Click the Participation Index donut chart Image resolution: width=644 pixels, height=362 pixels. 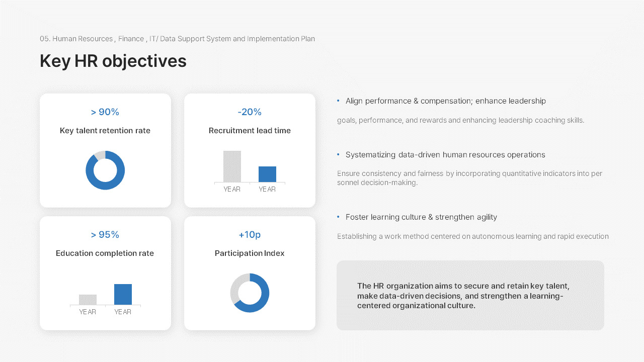pyautogui.click(x=250, y=293)
